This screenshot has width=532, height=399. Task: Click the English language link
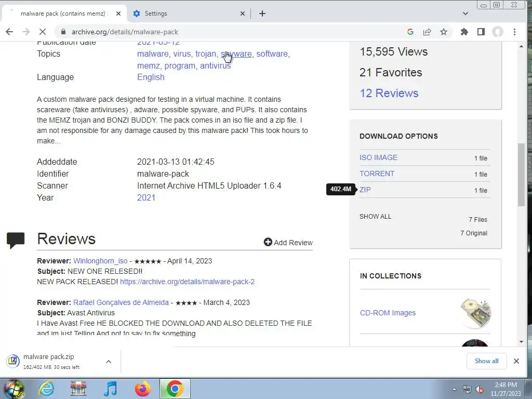(151, 77)
